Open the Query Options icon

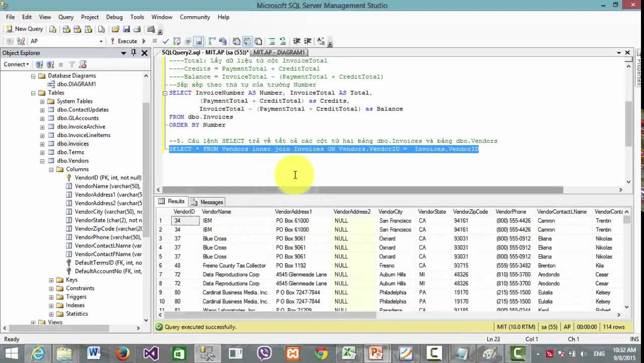pos(187,41)
